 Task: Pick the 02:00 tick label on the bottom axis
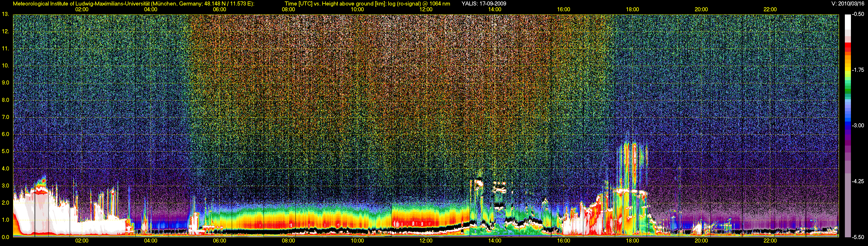[x=82, y=241]
